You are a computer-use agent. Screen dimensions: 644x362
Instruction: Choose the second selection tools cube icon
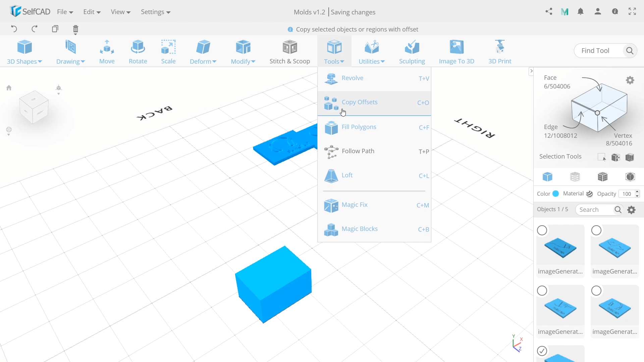point(616,157)
